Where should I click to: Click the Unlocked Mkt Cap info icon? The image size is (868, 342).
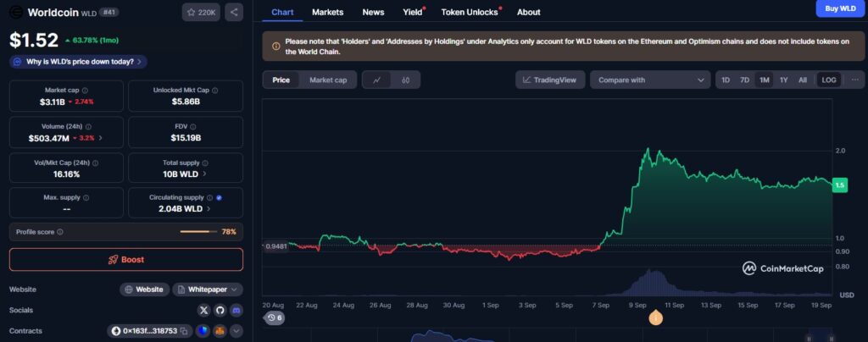(214, 90)
